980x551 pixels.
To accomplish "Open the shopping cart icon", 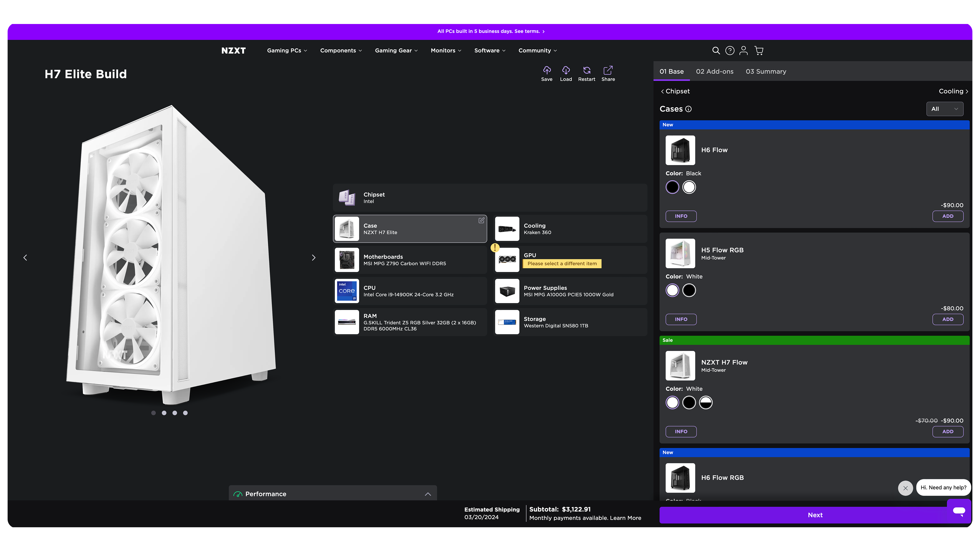I will (759, 51).
